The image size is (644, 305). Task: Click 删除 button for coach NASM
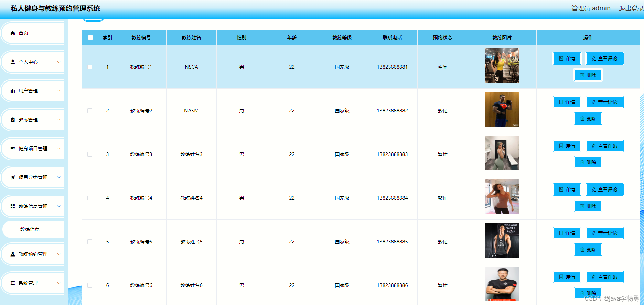(588, 119)
